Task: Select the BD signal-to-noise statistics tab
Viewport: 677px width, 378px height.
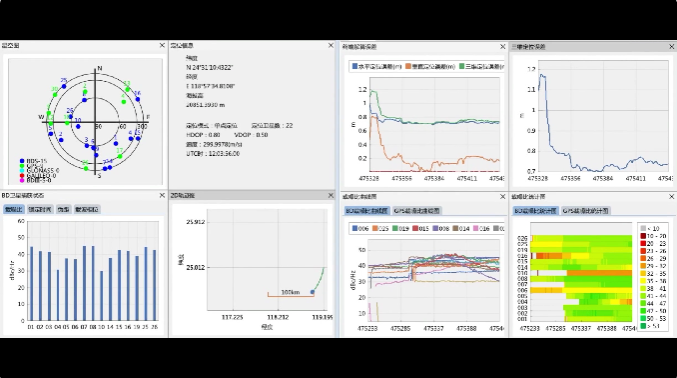Action: pos(535,211)
